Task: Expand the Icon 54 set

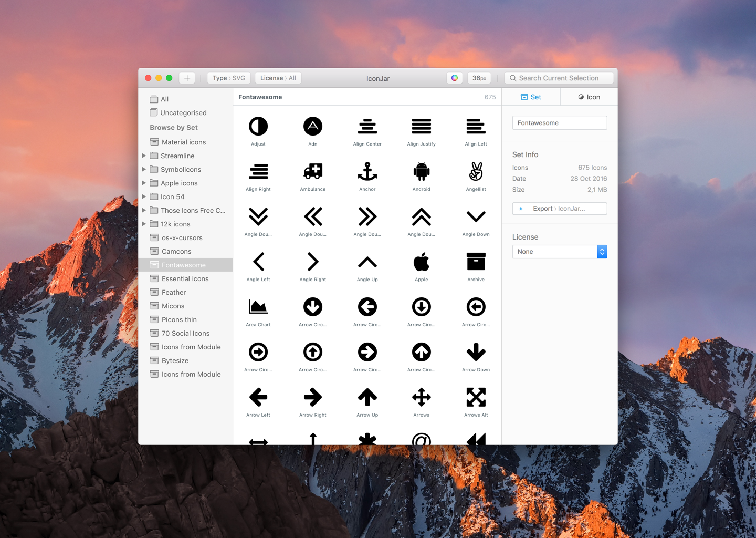Action: [144, 197]
